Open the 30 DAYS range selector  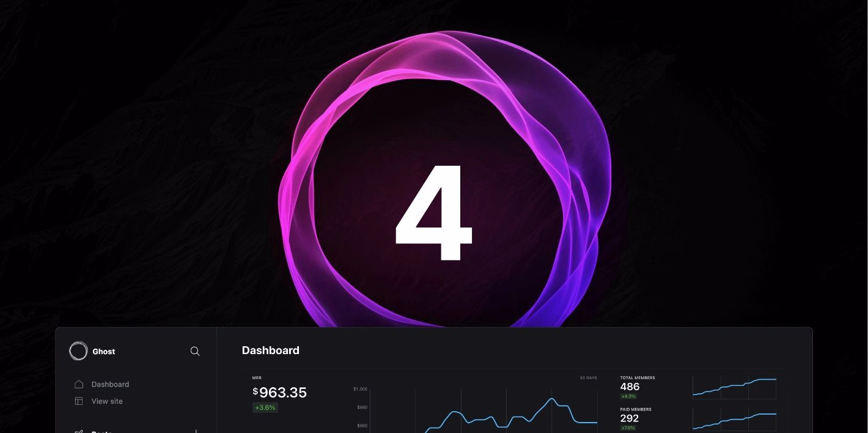click(x=588, y=378)
